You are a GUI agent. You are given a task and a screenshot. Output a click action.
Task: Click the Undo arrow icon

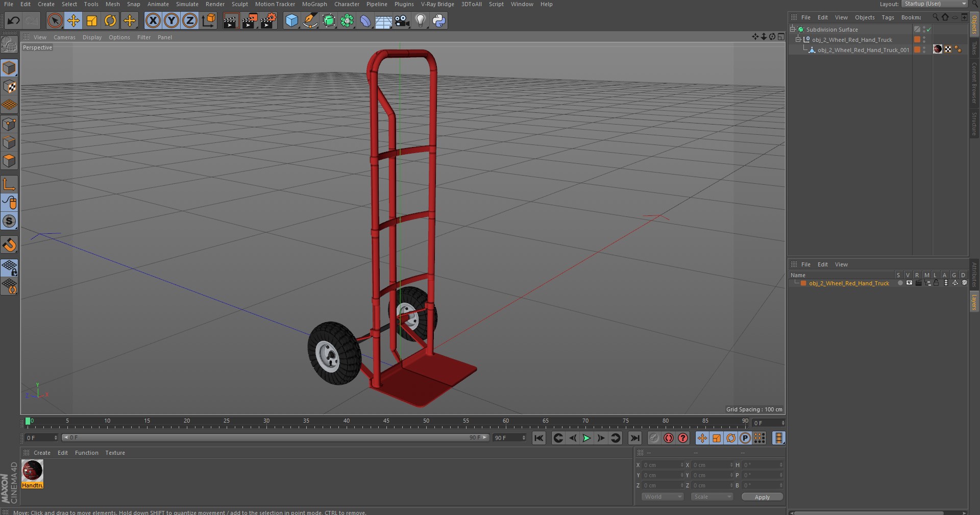14,21
